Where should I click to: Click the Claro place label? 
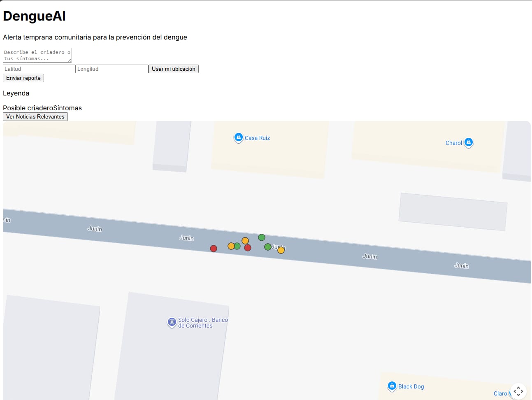(x=500, y=394)
